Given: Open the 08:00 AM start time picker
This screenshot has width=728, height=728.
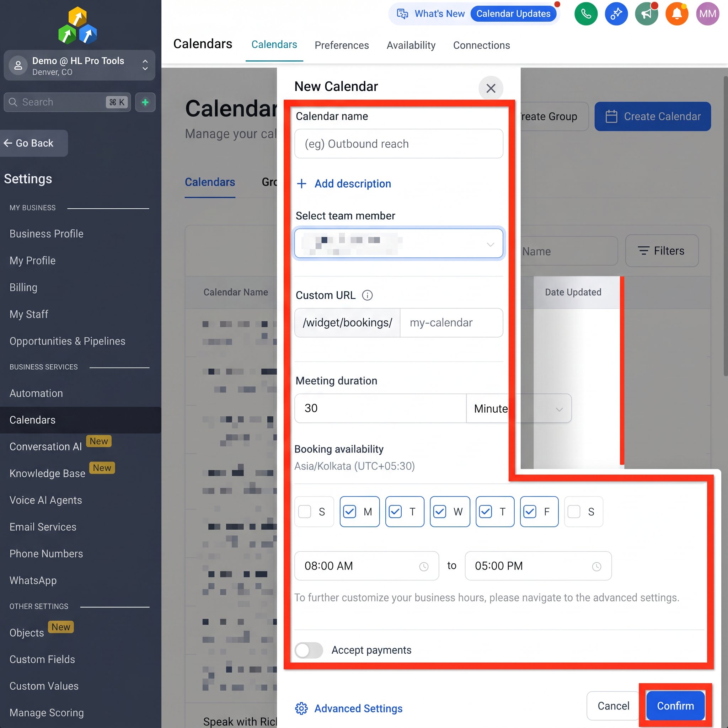Looking at the screenshot, I should 366,566.
